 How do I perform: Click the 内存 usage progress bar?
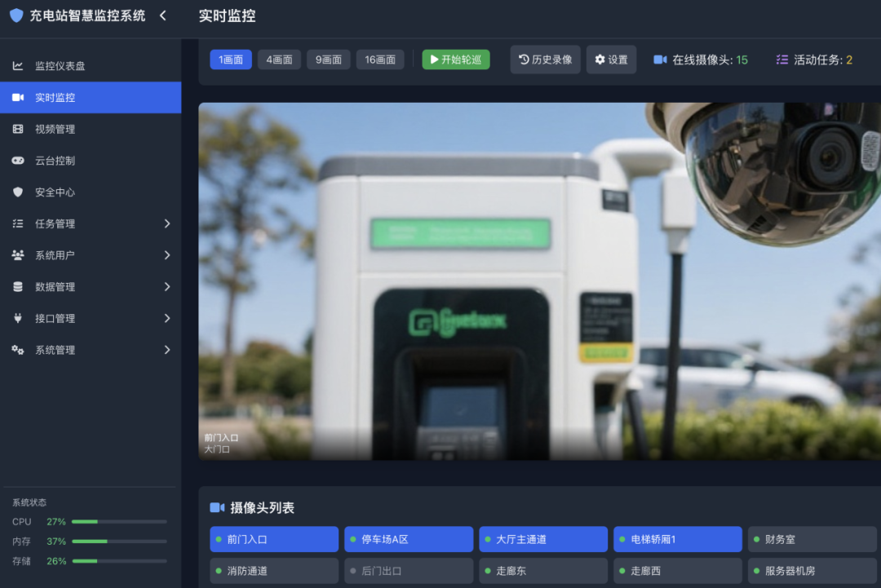pyautogui.click(x=119, y=542)
